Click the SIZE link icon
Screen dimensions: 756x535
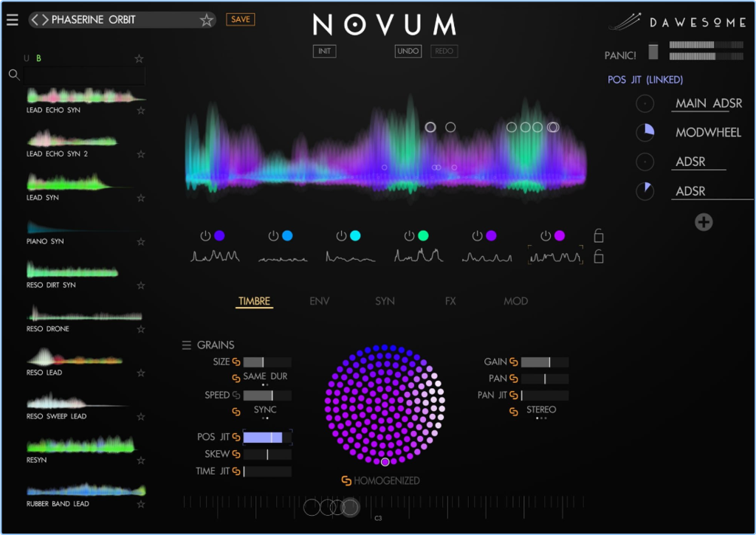236,362
